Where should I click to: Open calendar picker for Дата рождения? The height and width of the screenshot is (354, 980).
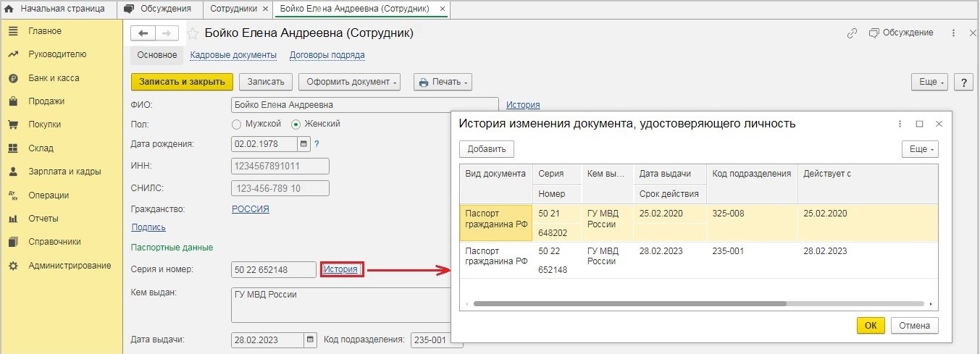click(303, 143)
